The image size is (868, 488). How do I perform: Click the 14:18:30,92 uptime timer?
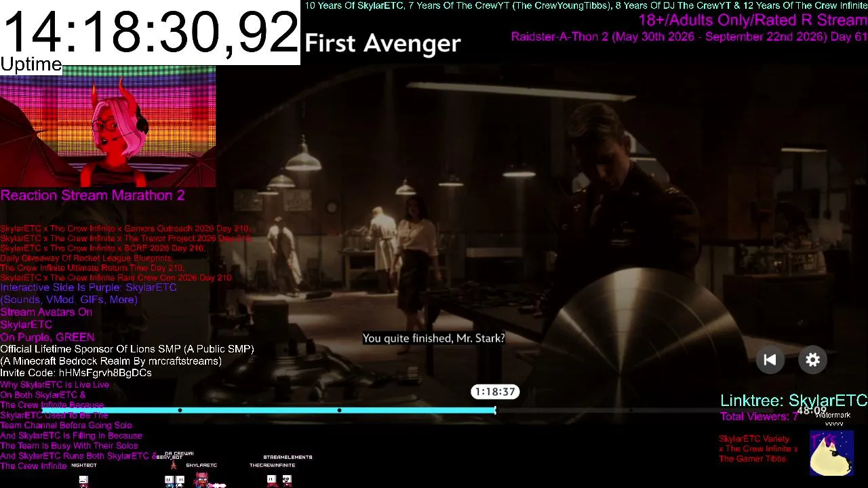(150, 31)
